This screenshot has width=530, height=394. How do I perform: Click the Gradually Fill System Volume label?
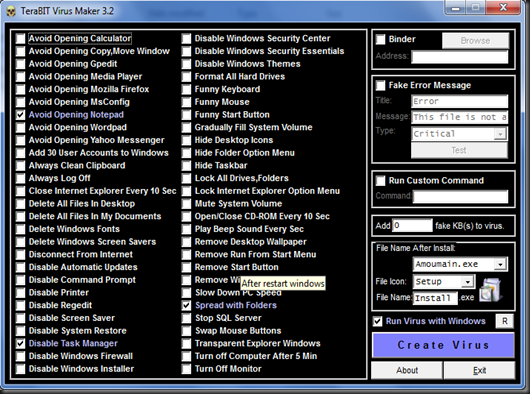pos(254,127)
